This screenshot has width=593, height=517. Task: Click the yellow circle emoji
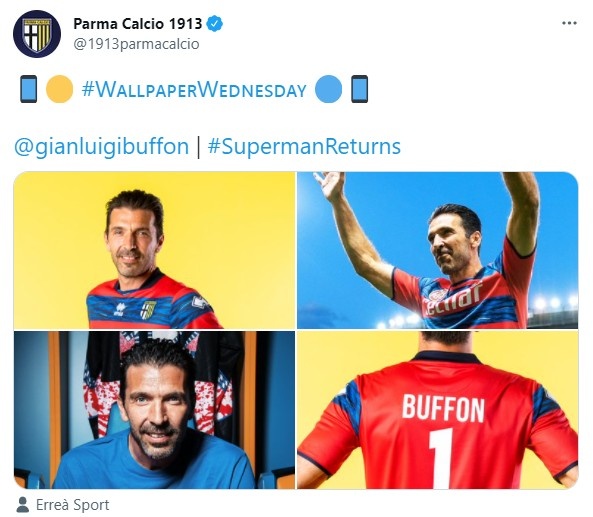click(59, 89)
